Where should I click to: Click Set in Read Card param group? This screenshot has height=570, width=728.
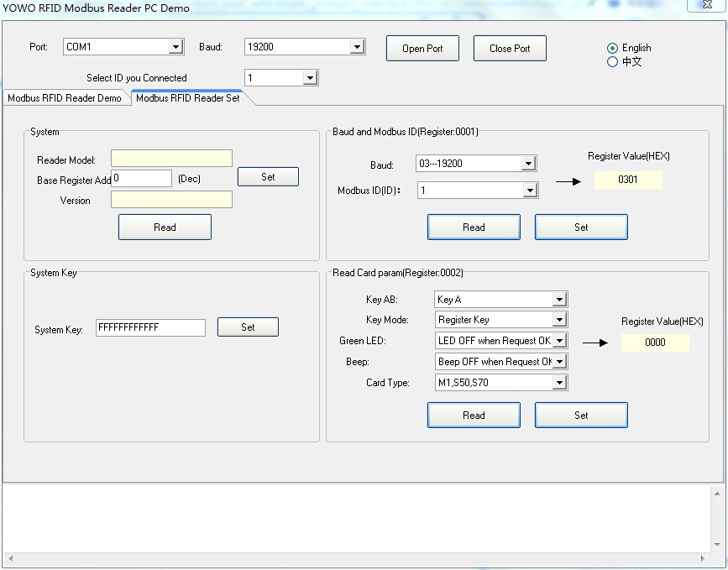[x=581, y=416]
